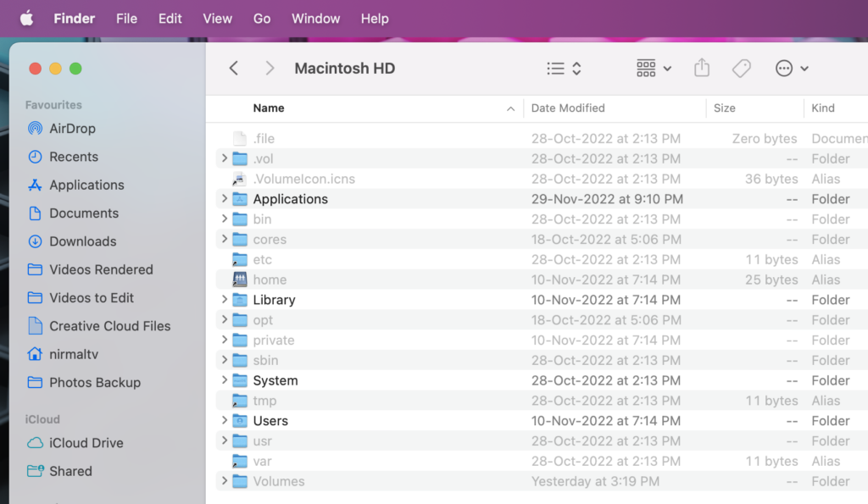Open the Edit menu
Image resolution: width=868 pixels, height=504 pixels.
click(170, 19)
